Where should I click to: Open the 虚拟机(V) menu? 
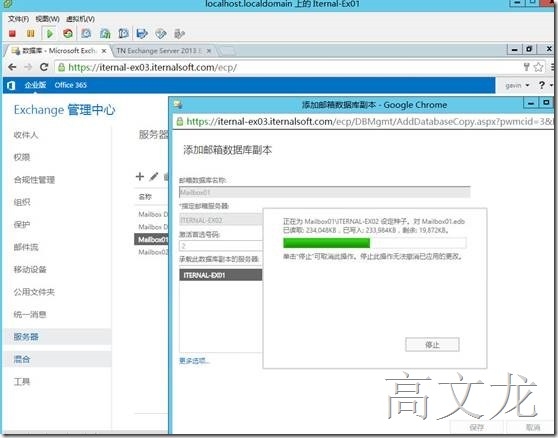(x=80, y=19)
